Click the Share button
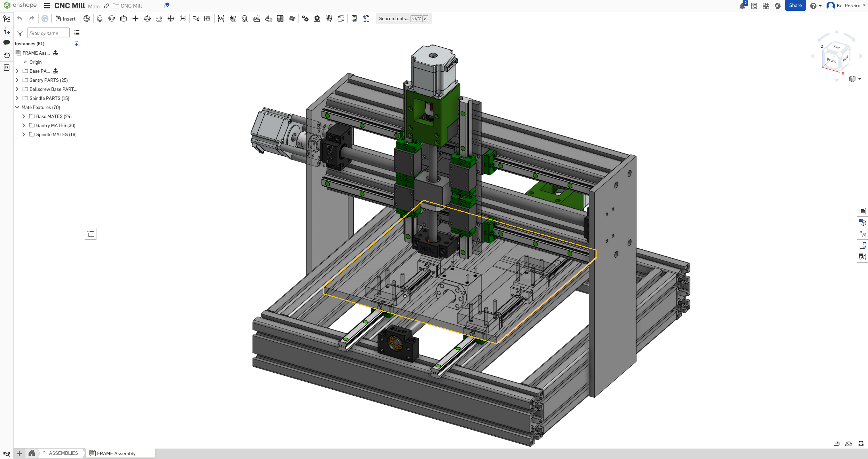868x459 pixels. 795,6
